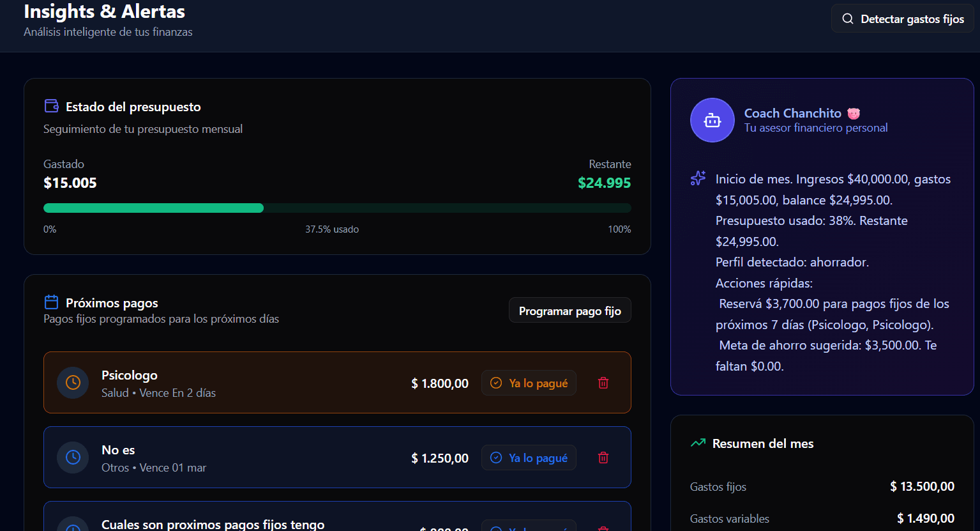Screen dimensions: 980x531
Task: Click the calendar icon next to Próximos pagos
Action: pos(51,302)
